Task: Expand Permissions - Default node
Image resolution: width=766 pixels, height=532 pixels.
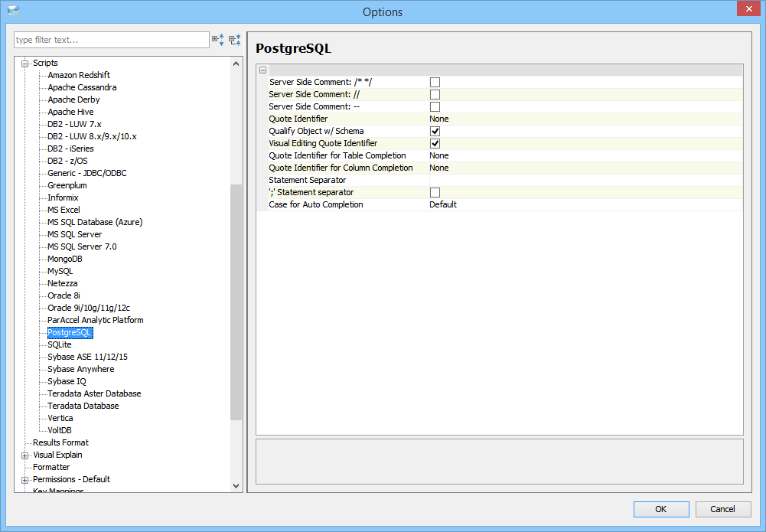Action: [x=25, y=480]
